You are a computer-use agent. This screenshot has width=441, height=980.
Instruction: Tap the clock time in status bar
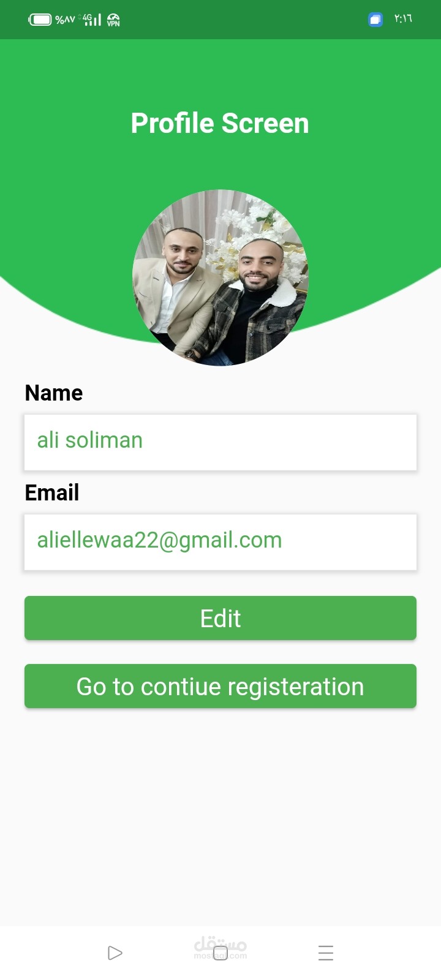(x=403, y=19)
